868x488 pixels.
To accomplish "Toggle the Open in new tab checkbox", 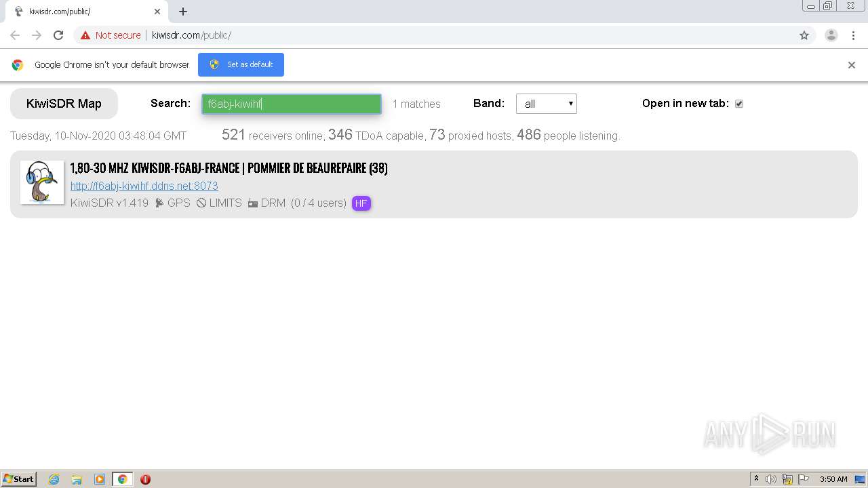I will (739, 104).
